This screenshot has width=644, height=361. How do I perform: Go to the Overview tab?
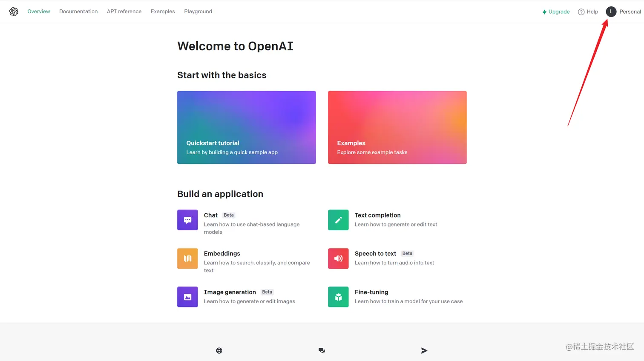(39, 11)
